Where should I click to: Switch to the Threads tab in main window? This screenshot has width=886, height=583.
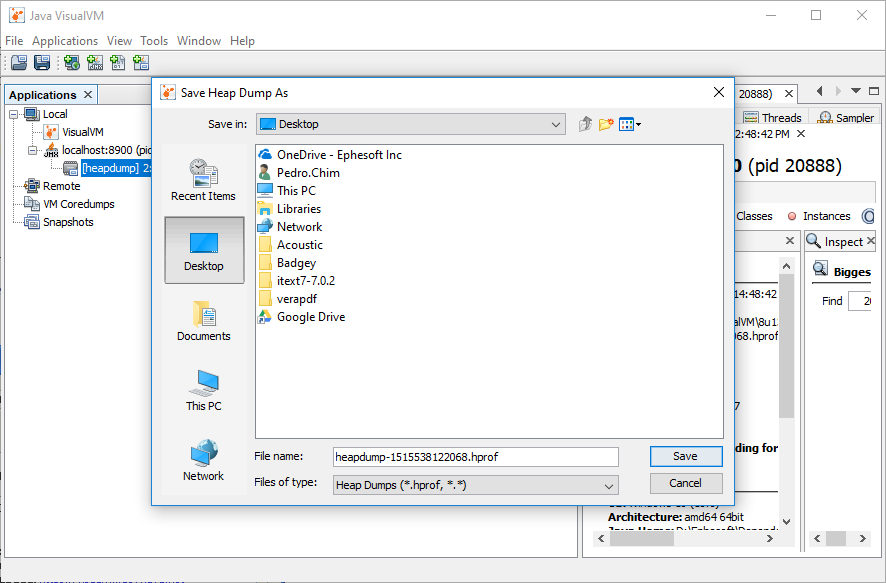[774, 118]
